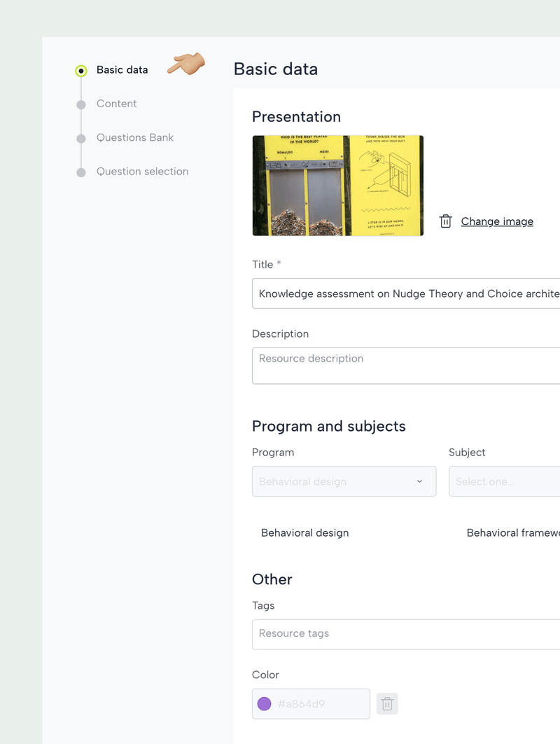Open the Subject select dropdown
This screenshot has height=744, width=560.
pyautogui.click(x=504, y=481)
